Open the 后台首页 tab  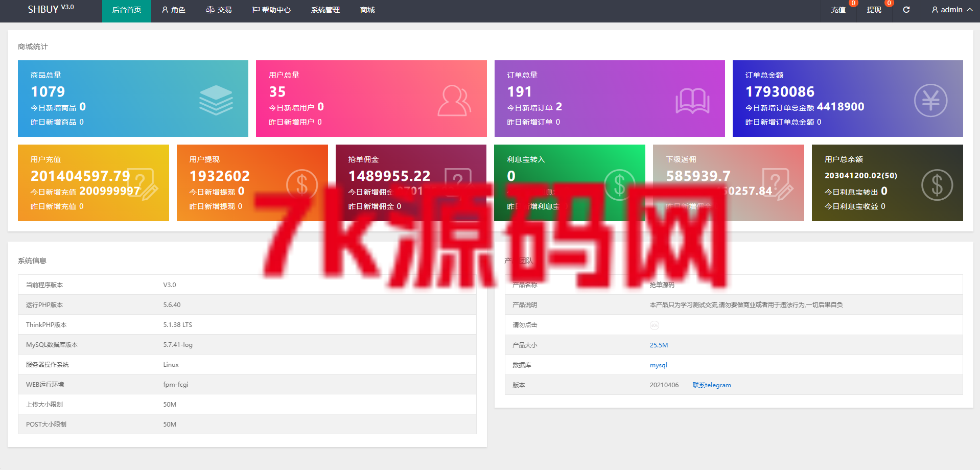tap(127, 10)
